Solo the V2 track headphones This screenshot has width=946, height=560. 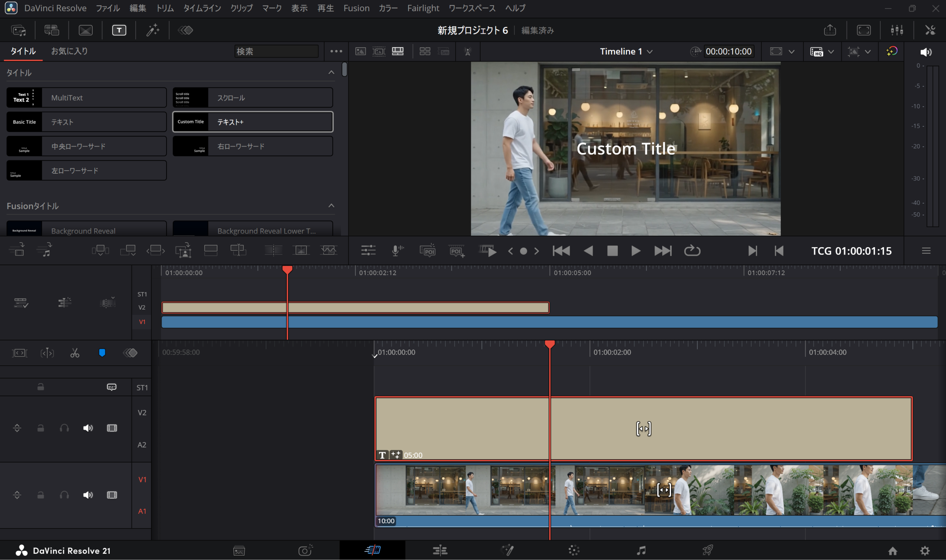[x=65, y=428]
